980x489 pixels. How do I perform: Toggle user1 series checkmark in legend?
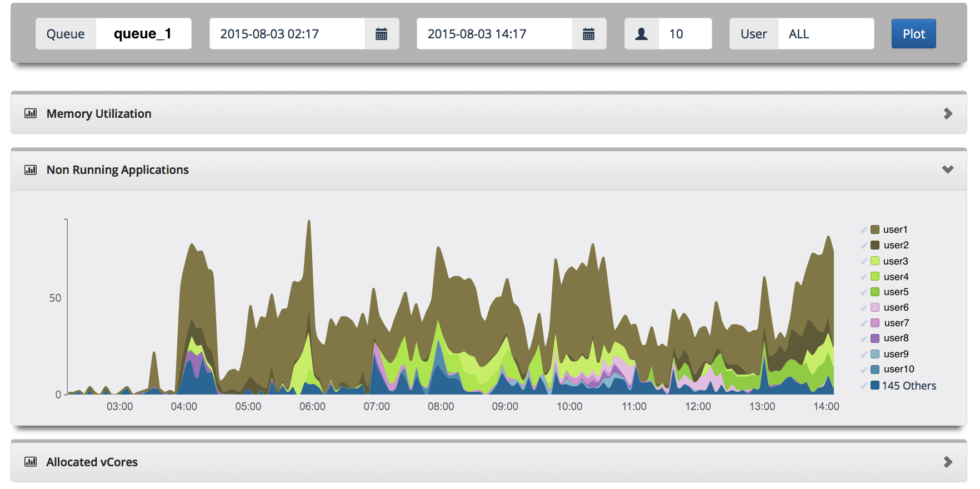[864, 230]
